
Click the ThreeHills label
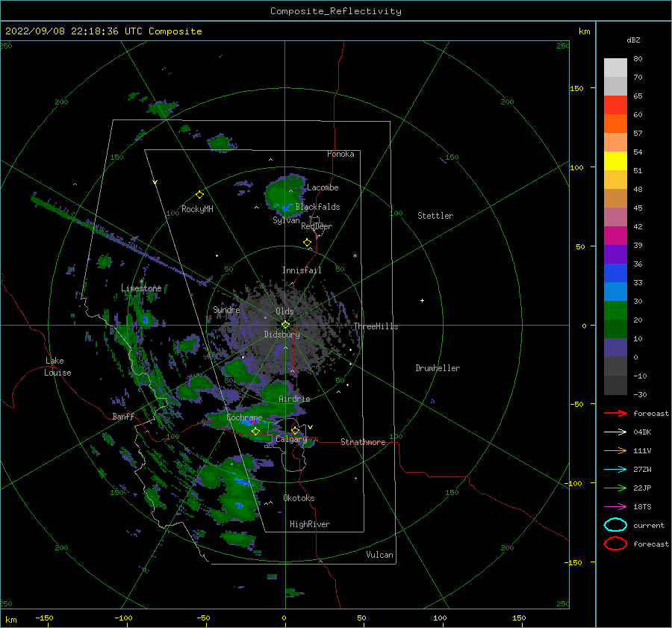[376, 326]
